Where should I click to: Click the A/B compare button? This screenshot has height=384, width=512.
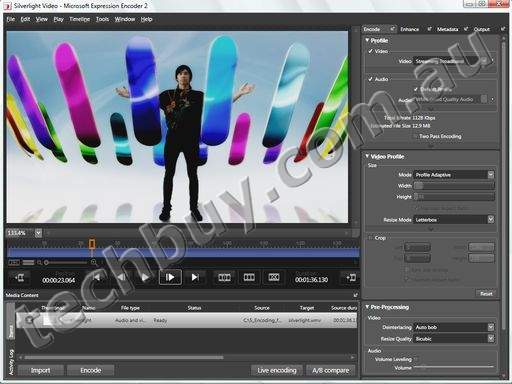330,370
